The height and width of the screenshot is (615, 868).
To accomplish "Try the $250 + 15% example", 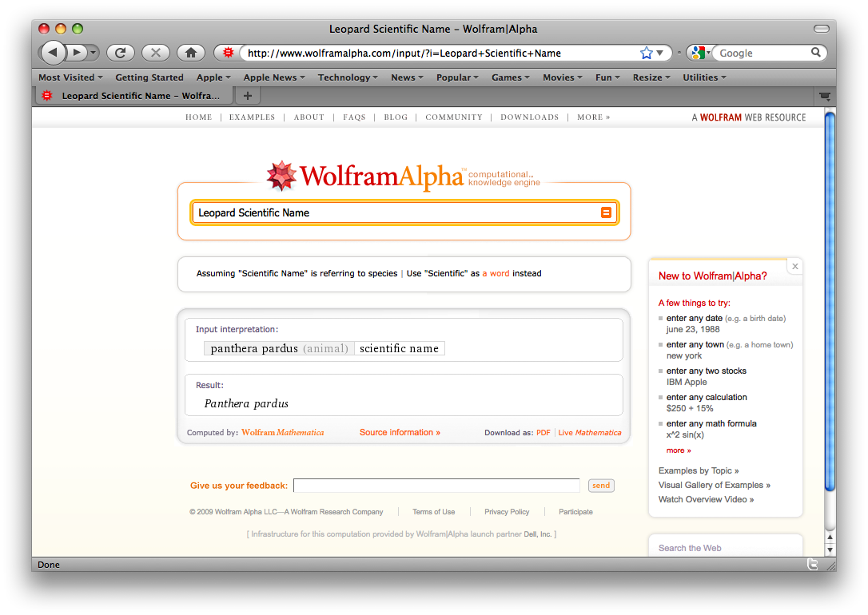I will coord(690,408).
